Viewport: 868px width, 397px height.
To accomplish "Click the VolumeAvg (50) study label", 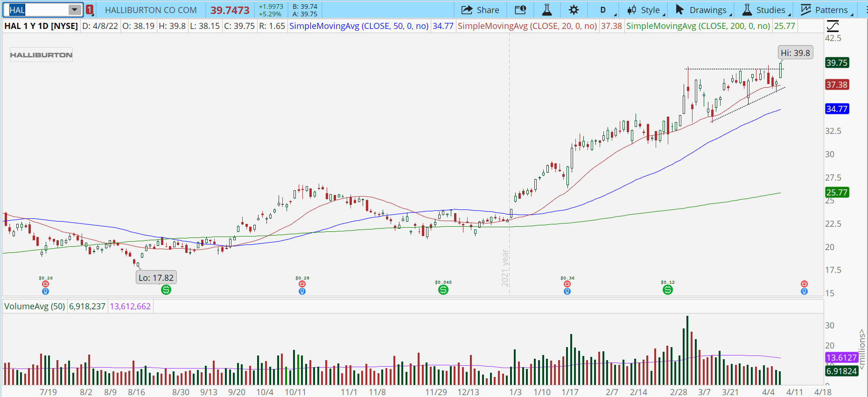I will [35, 306].
